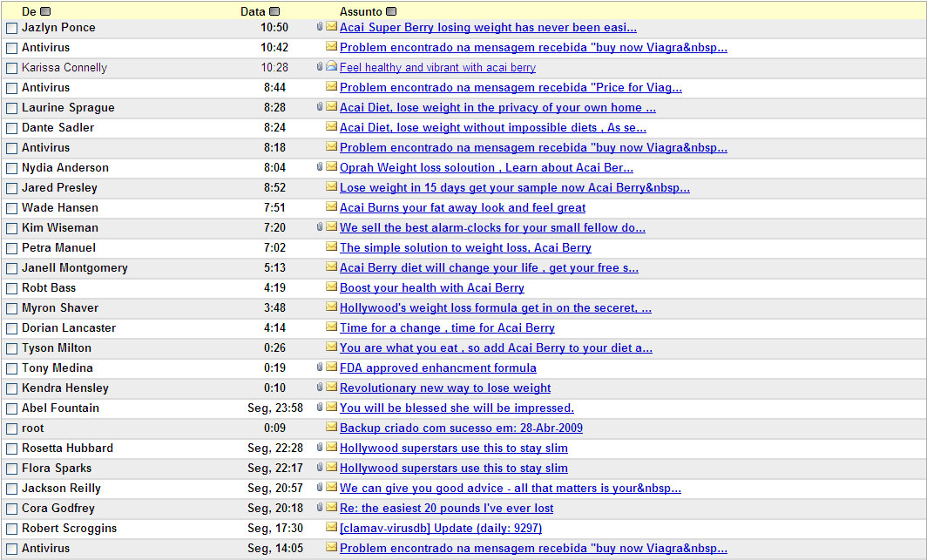Click the envelope icon on Dorian Lancaster's email
927x560 pixels.
331,327
